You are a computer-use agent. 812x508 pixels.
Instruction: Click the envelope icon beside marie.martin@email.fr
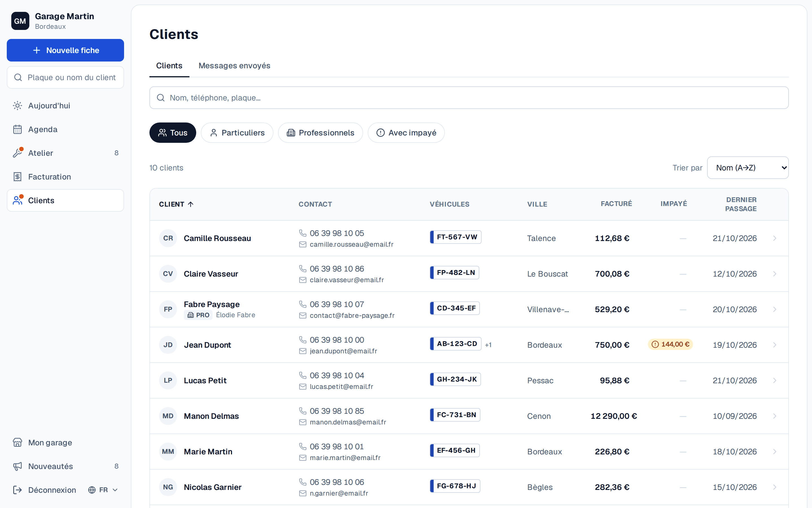[303, 457]
